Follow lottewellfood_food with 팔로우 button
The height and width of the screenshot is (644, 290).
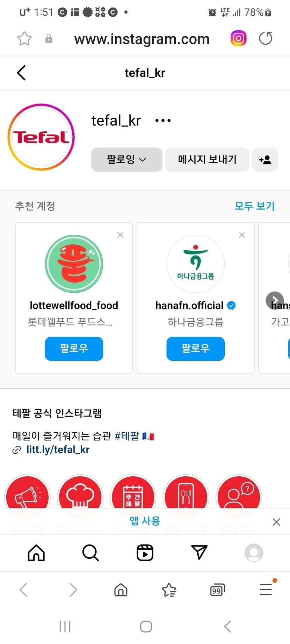click(x=74, y=349)
